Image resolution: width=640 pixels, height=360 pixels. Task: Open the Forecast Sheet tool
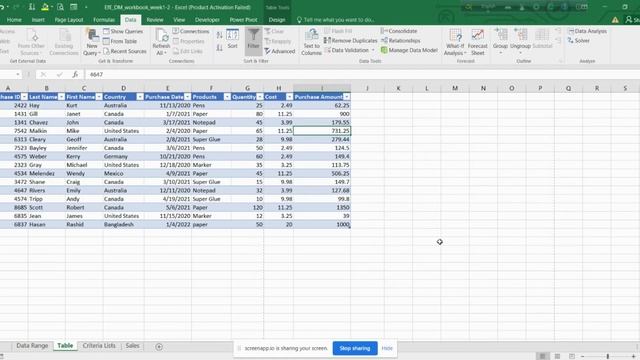click(x=477, y=42)
